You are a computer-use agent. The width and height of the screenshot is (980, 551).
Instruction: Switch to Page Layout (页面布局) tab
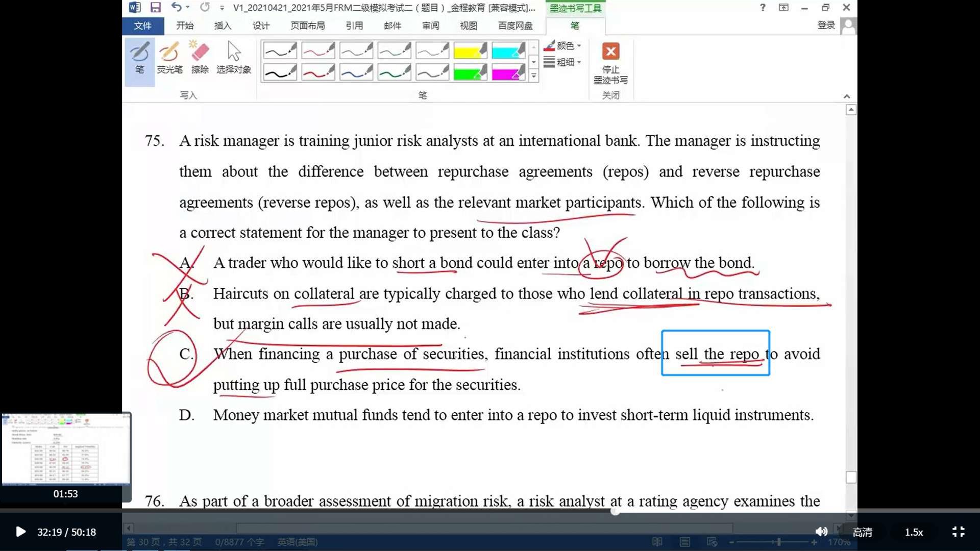308,26
